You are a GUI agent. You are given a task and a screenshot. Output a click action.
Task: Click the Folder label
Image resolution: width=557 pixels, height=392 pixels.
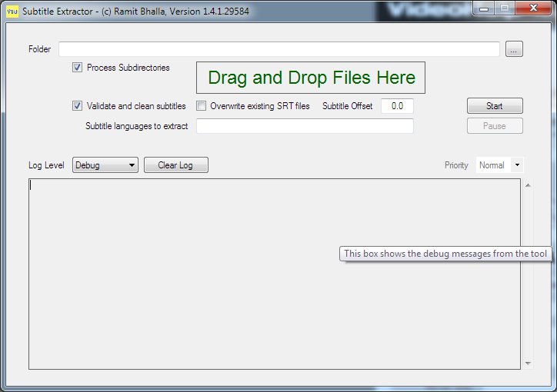[39, 49]
